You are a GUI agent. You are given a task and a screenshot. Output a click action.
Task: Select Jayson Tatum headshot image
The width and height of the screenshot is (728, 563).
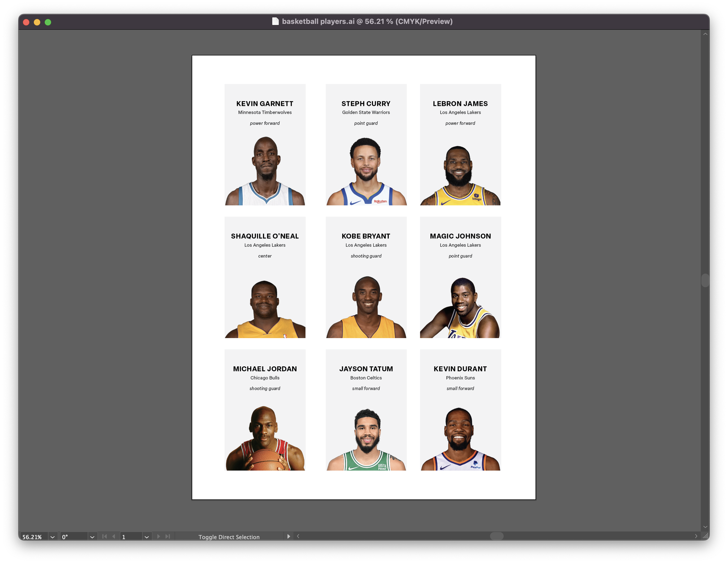366,439
